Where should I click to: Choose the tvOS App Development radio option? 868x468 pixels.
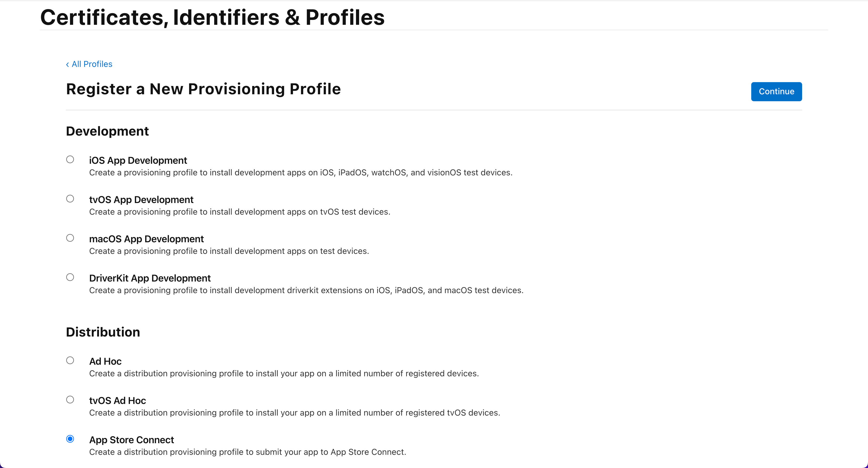coord(70,199)
